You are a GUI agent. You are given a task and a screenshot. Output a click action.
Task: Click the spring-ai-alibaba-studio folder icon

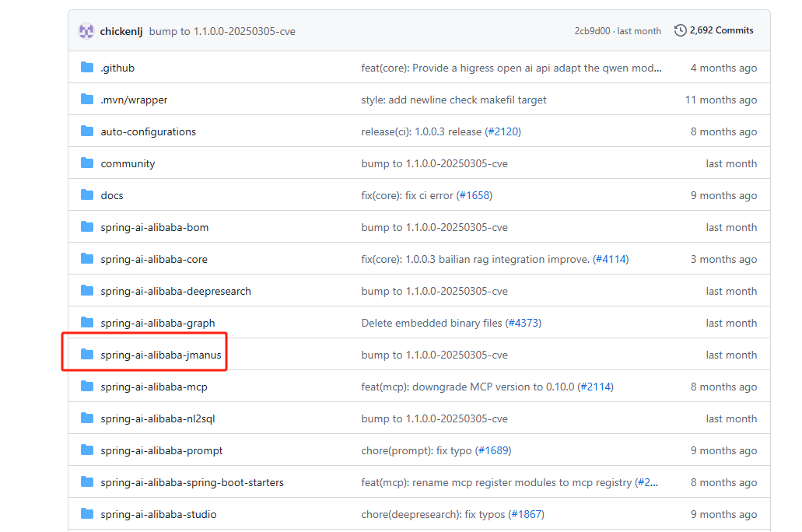pos(87,514)
